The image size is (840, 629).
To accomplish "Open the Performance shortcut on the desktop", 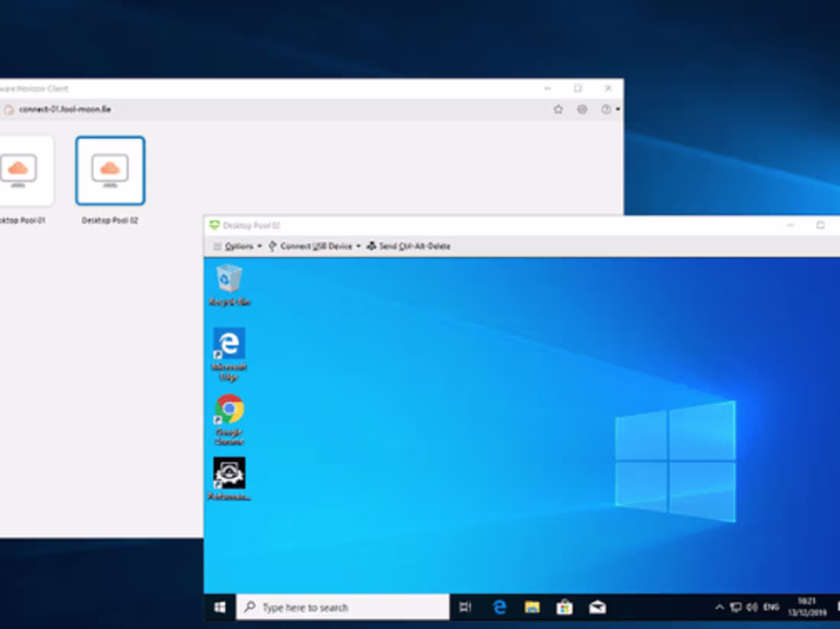I will 229,473.
